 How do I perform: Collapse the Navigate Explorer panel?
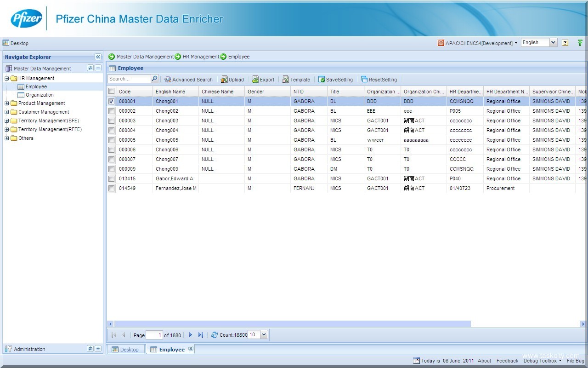tap(98, 57)
